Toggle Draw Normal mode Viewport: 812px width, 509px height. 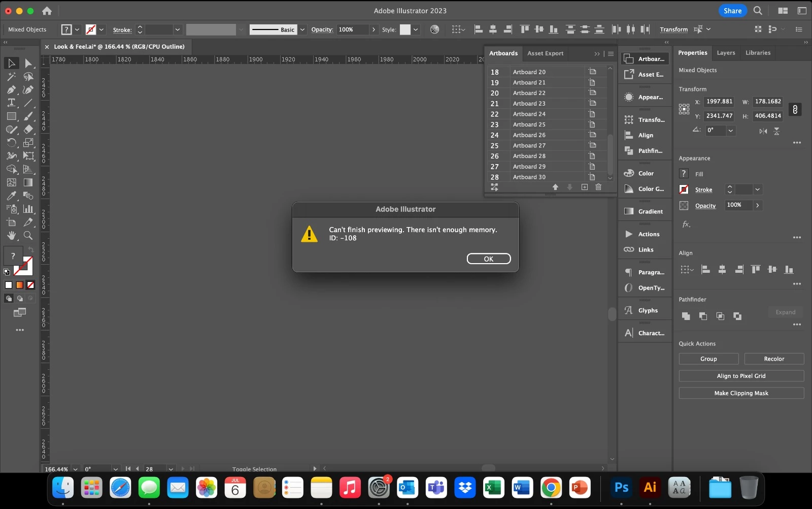tap(9, 299)
